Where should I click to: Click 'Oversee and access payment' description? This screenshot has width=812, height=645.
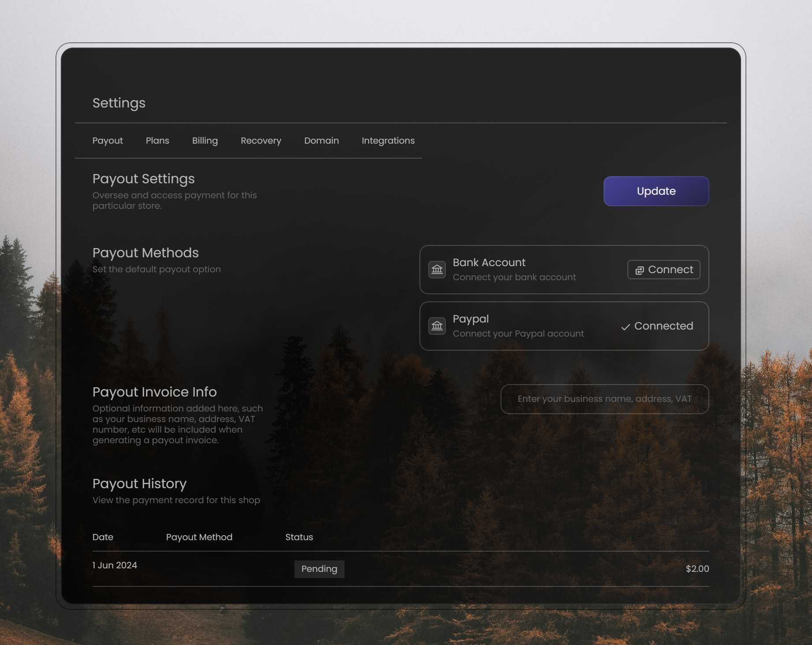[174, 200]
